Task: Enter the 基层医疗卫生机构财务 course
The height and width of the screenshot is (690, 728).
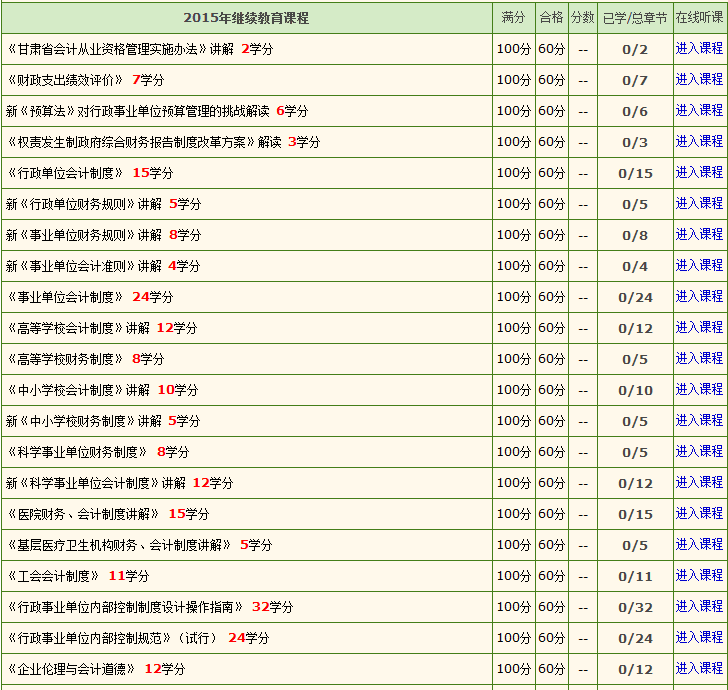Action: tap(699, 544)
